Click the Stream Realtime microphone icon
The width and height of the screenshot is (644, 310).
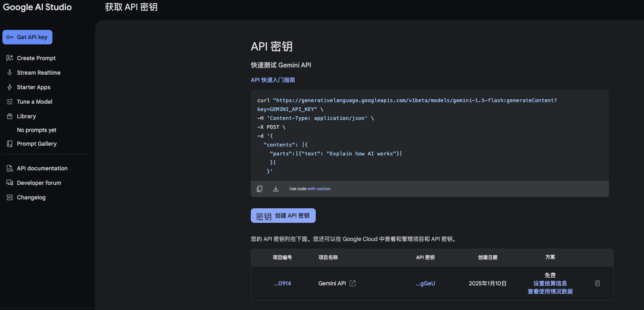coord(10,73)
